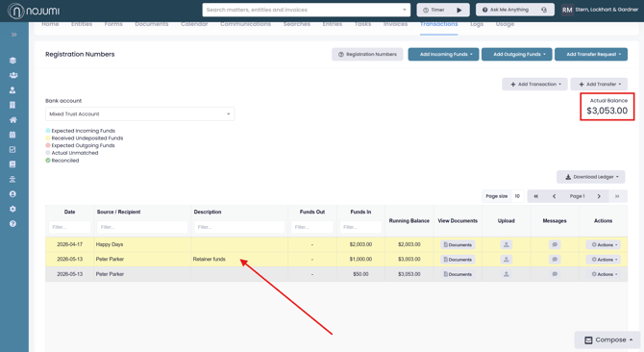Image resolution: width=644 pixels, height=352 pixels.
Task: Open the building sidebar icon
Action: pos(12,105)
